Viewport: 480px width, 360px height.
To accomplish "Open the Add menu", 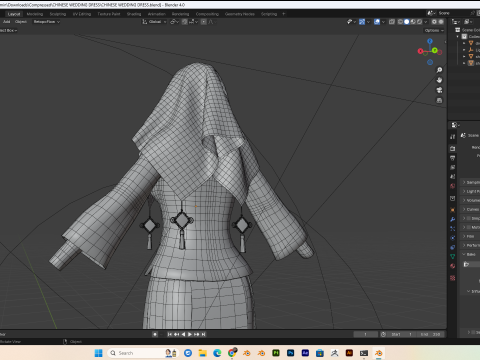I will click(6, 22).
